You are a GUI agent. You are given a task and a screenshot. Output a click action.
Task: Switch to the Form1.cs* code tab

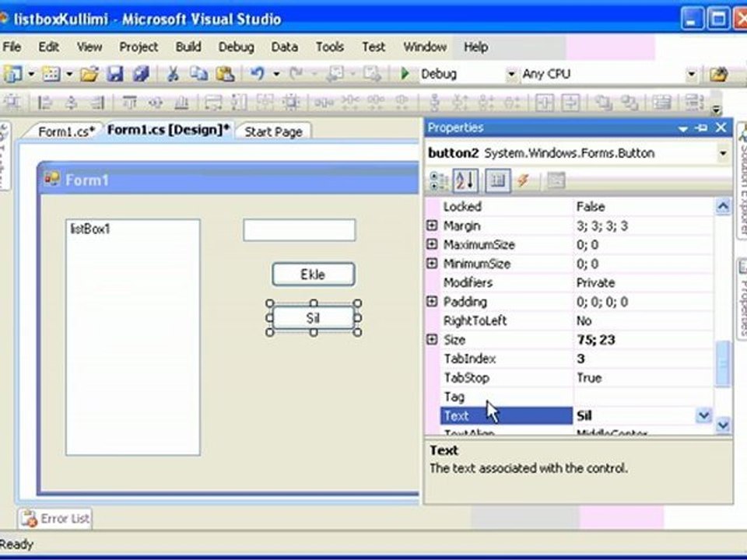point(66,131)
